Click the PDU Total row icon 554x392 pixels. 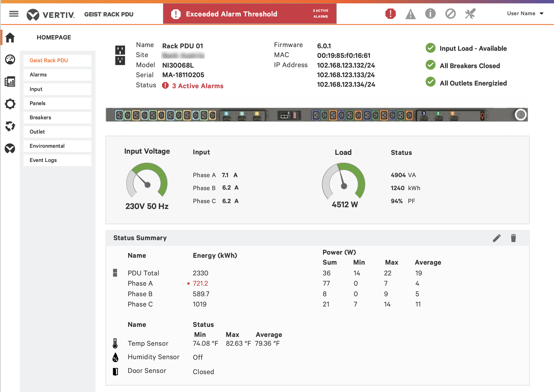point(115,273)
